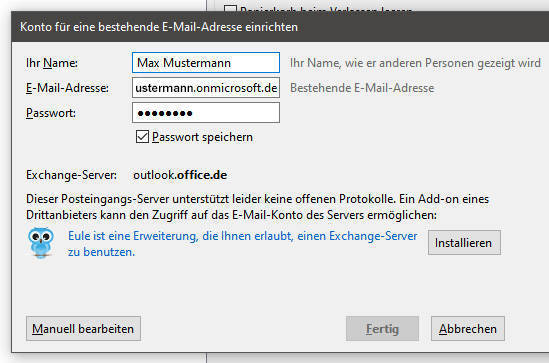549x363 pixels.
Task: Click the hint text next to name field
Action: (x=415, y=63)
